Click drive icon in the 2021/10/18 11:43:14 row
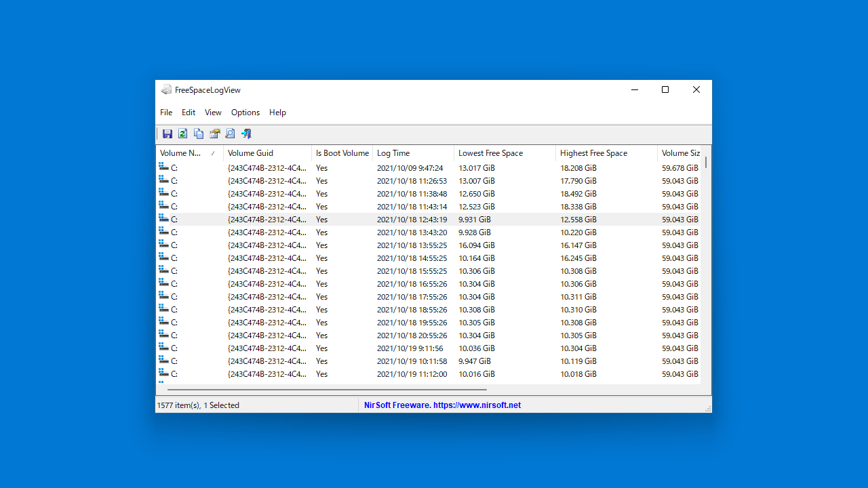Viewport: 868px width, 488px height. [x=163, y=205]
